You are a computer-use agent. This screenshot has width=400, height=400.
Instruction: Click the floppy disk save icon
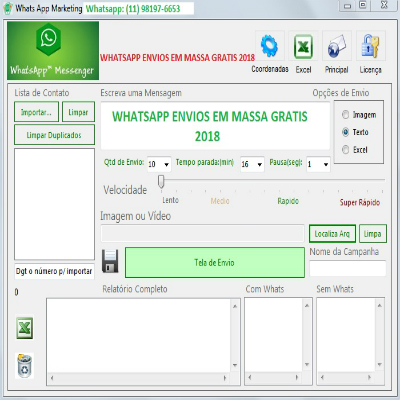[110, 261]
